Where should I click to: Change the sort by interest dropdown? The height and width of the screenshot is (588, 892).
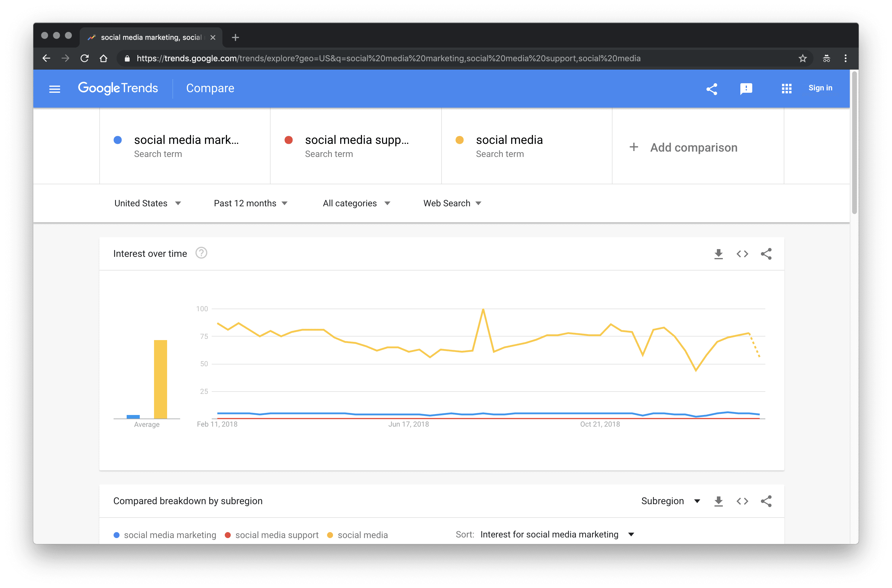tap(557, 534)
